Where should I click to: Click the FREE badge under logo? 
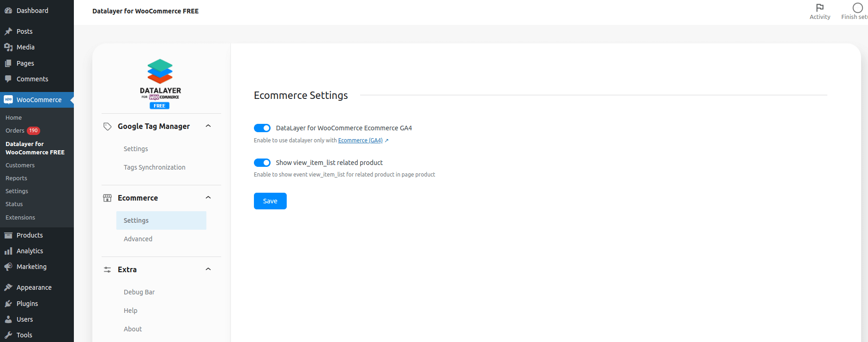coord(160,106)
